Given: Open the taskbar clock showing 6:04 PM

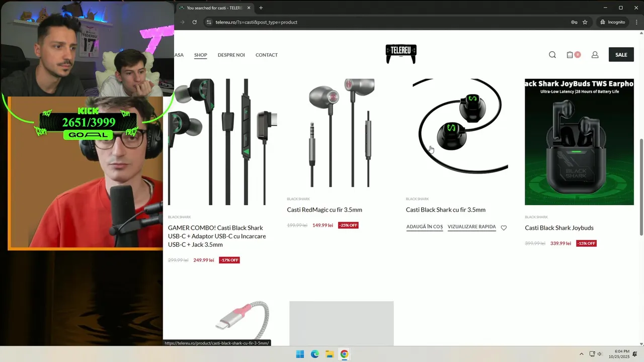Looking at the screenshot, I should (619, 354).
